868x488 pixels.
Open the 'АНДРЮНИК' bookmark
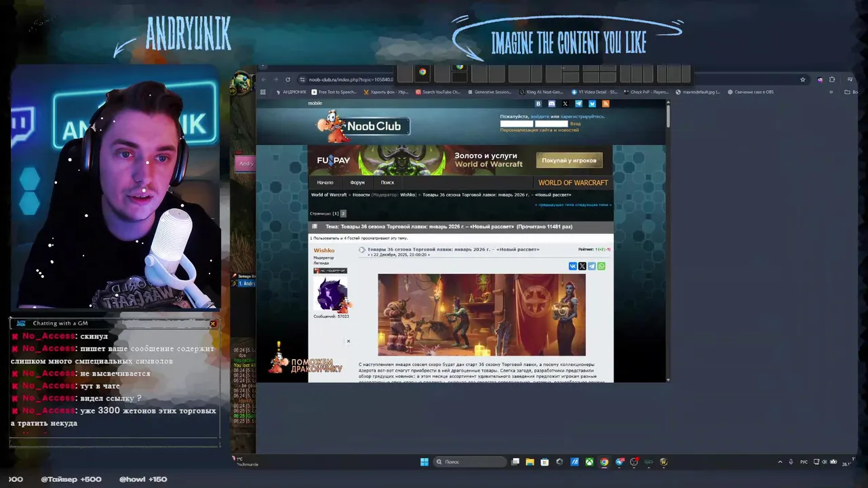[291, 92]
